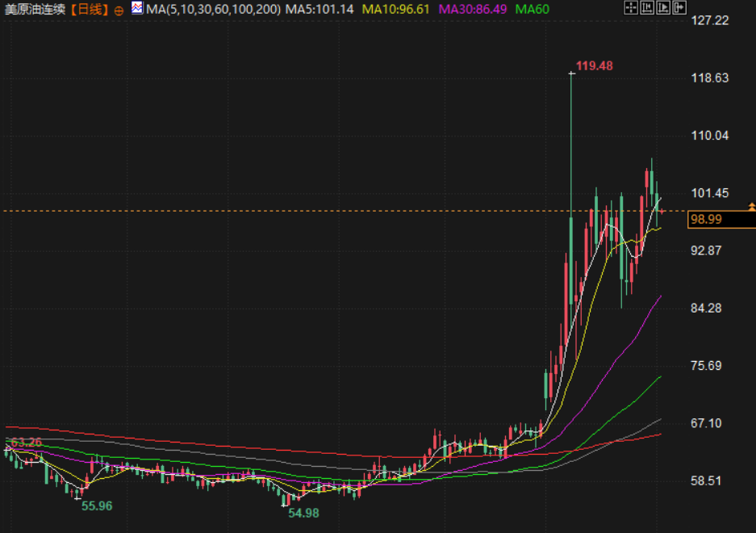Image resolution: width=756 pixels, height=533 pixels.
Task: Click the panel exit-arrow icon
Action: [x=679, y=7]
